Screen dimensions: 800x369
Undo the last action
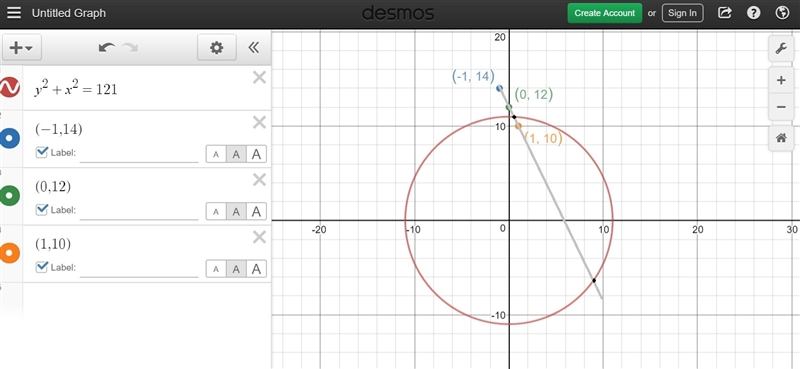(106, 48)
